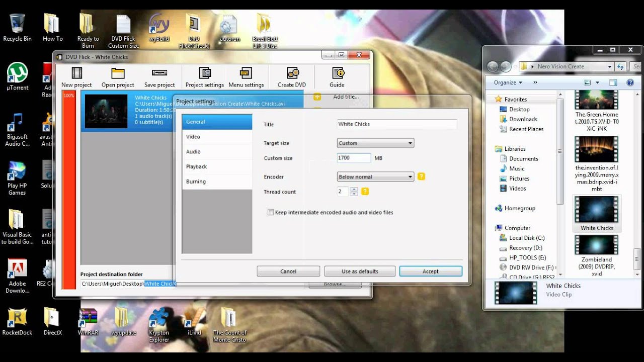Launch µTorrent from the desktop
Screen dimensions: 644x362
tap(17, 76)
